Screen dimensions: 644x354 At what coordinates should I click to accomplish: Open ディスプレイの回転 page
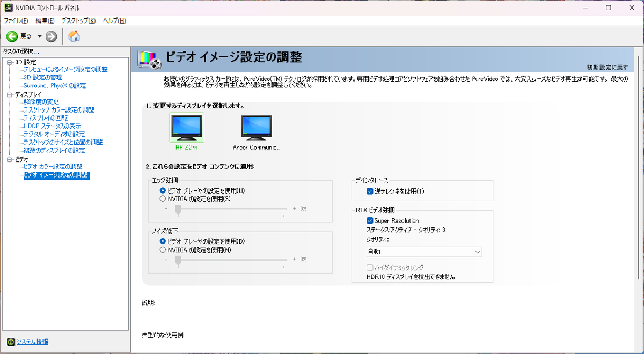click(46, 117)
